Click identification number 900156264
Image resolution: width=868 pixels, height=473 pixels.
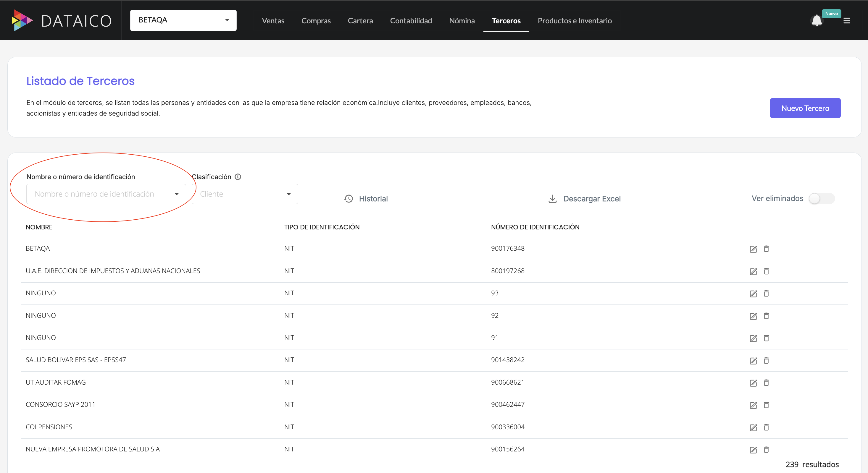508,449
